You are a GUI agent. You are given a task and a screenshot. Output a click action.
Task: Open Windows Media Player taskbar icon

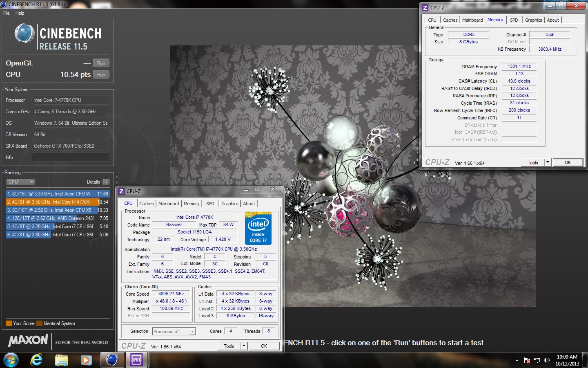pos(86,360)
